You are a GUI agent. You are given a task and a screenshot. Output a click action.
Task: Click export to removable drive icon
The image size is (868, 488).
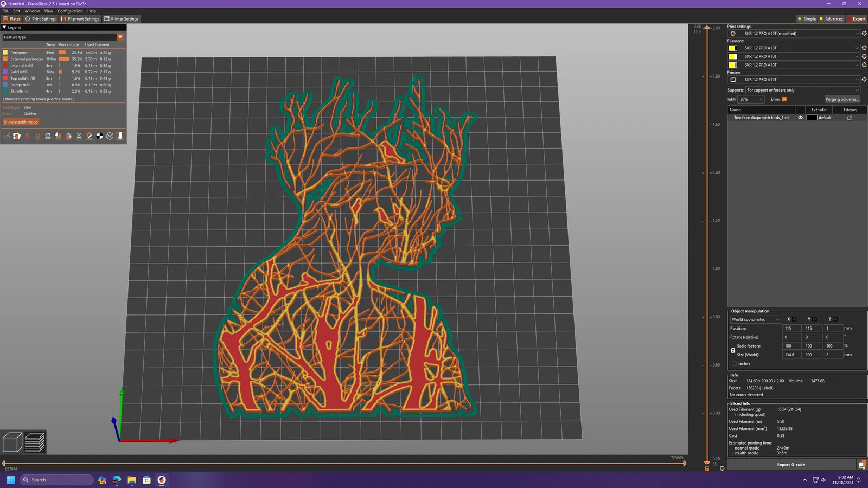[x=861, y=465]
